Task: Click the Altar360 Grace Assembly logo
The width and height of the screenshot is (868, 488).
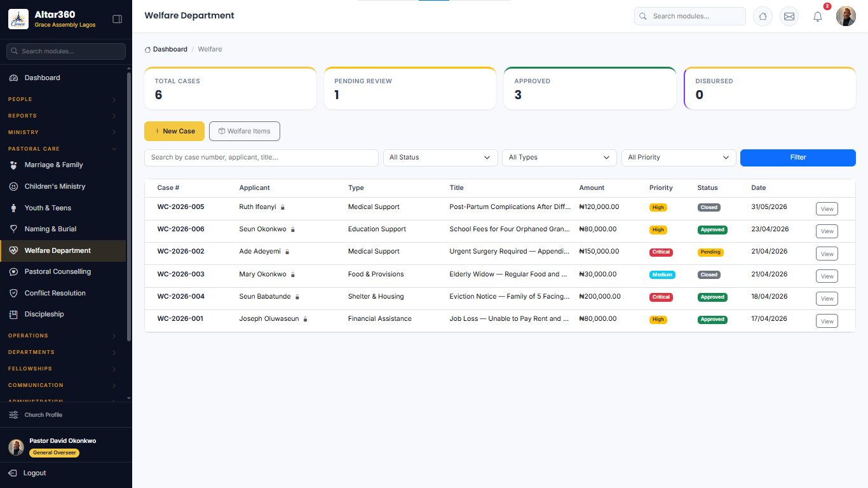Action: pos(18,19)
